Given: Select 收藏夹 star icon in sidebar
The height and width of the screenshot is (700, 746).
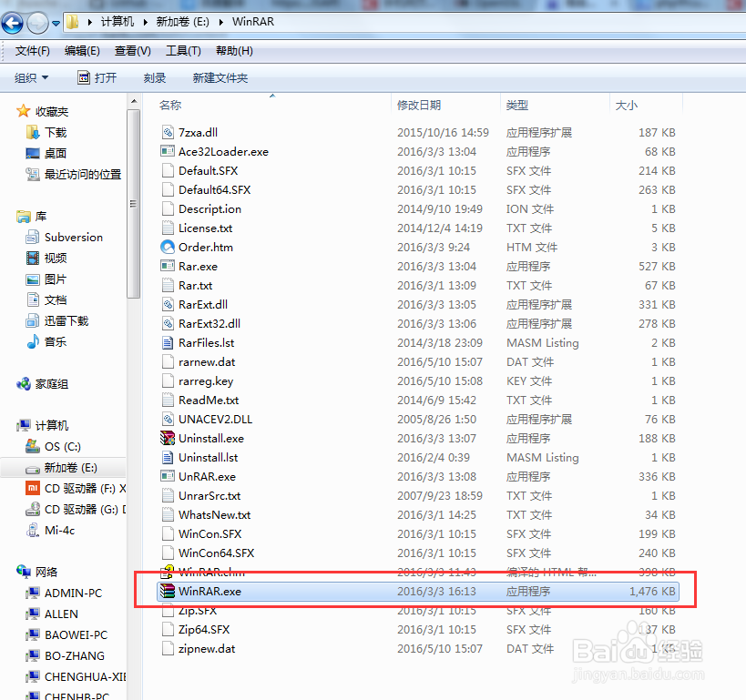Looking at the screenshot, I should 23,111.
